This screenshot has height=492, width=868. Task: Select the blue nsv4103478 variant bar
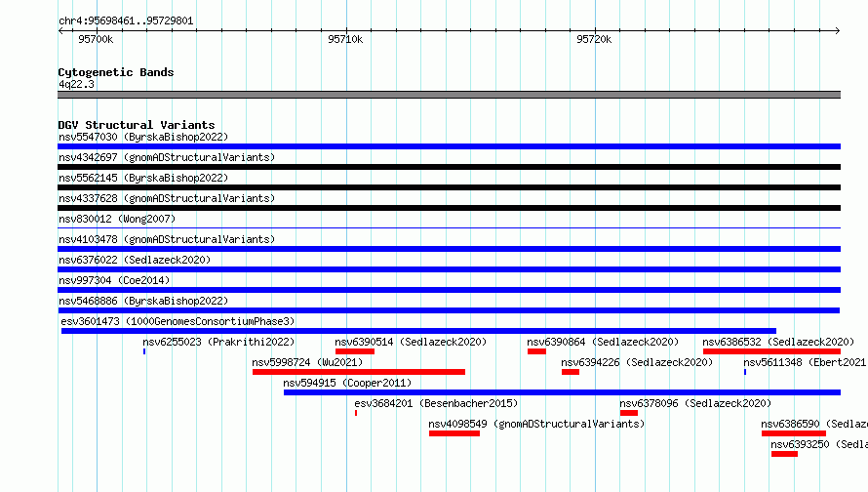coord(449,249)
